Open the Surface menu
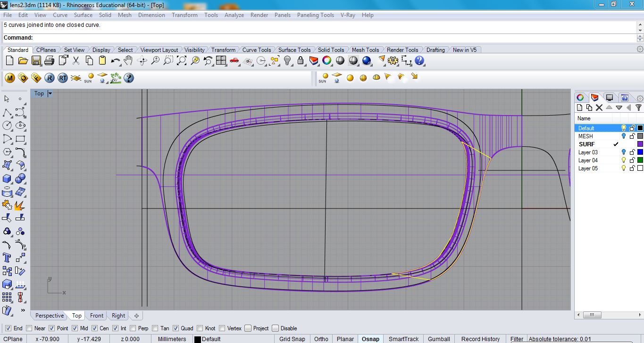This screenshot has width=644, height=343. (x=83, y=15)
